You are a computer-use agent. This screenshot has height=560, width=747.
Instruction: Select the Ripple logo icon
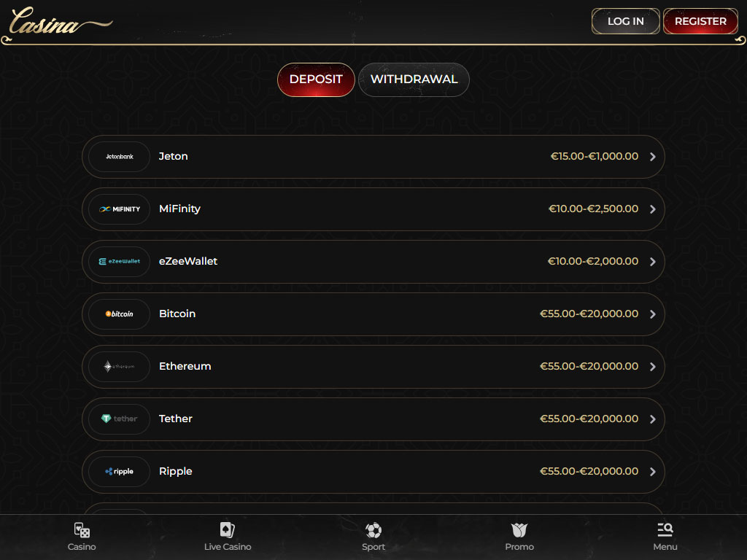(x=119, y=472)
